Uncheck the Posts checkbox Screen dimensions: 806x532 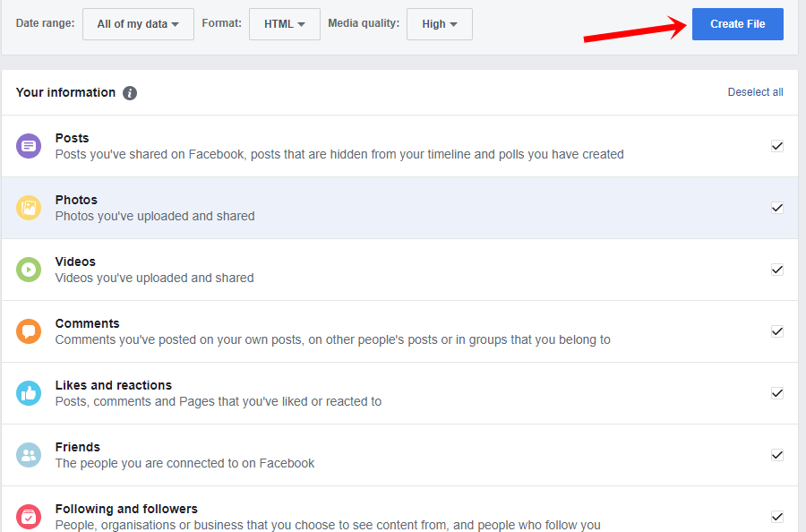point(777,146)
